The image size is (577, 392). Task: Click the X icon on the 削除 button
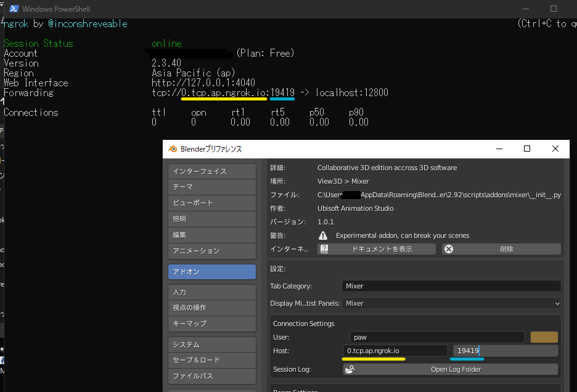pyautogui.click(x=448, y=248)
